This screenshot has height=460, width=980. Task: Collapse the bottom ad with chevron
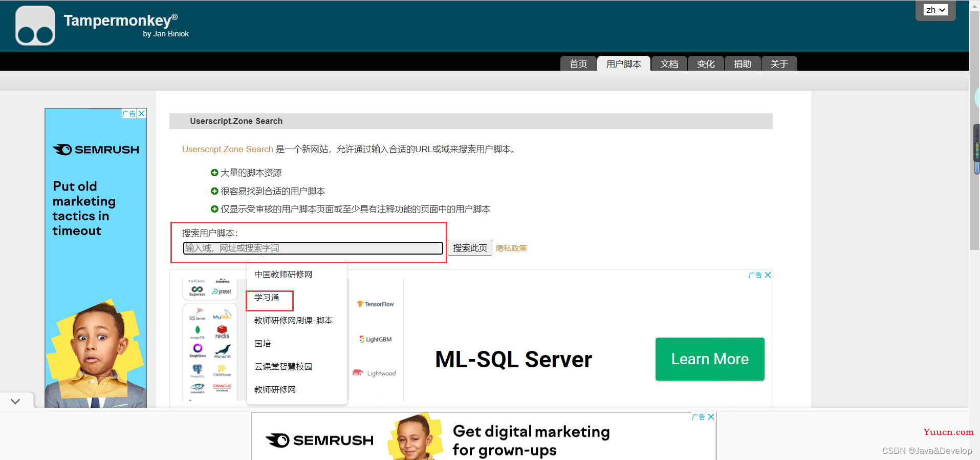[x=16, y=401]
